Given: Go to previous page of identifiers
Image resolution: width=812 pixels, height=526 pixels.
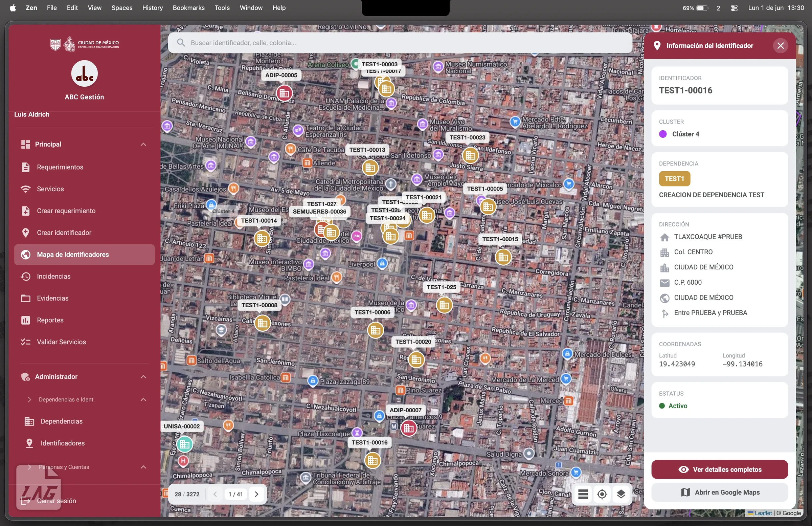Looking at the screenshot, I should (x=215, y=494).
